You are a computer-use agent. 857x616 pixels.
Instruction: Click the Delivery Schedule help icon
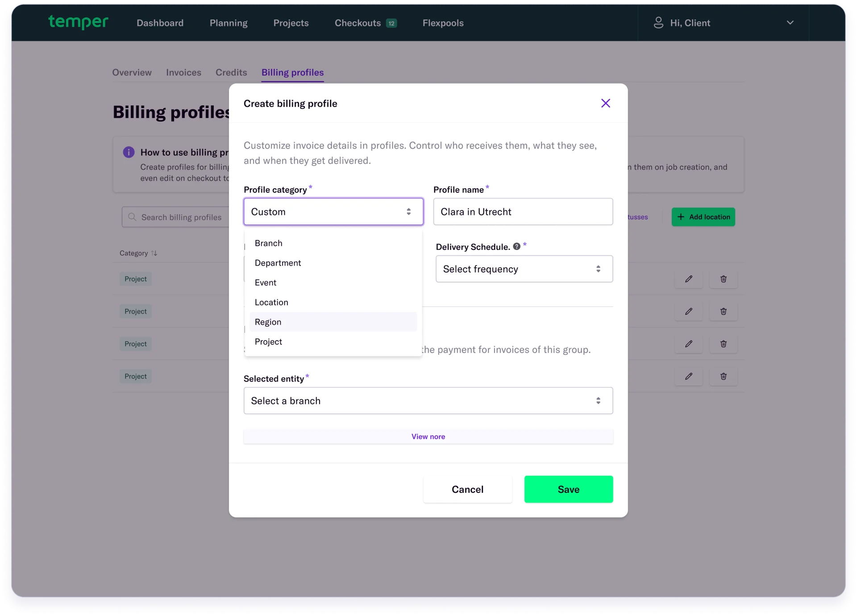[x=516, y=246]
